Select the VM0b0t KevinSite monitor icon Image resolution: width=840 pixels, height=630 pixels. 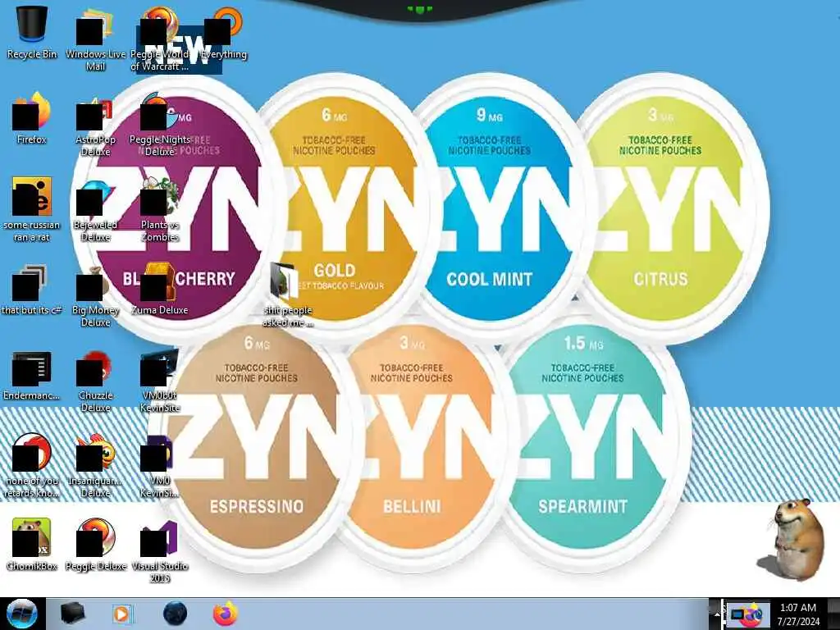tap(160, 381)
